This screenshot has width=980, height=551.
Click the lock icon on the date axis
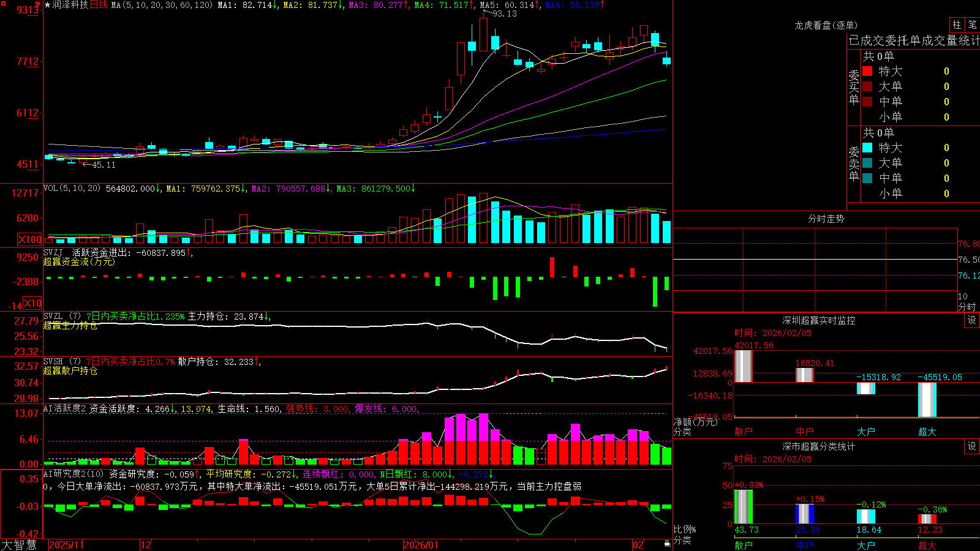tap(667, 544)
